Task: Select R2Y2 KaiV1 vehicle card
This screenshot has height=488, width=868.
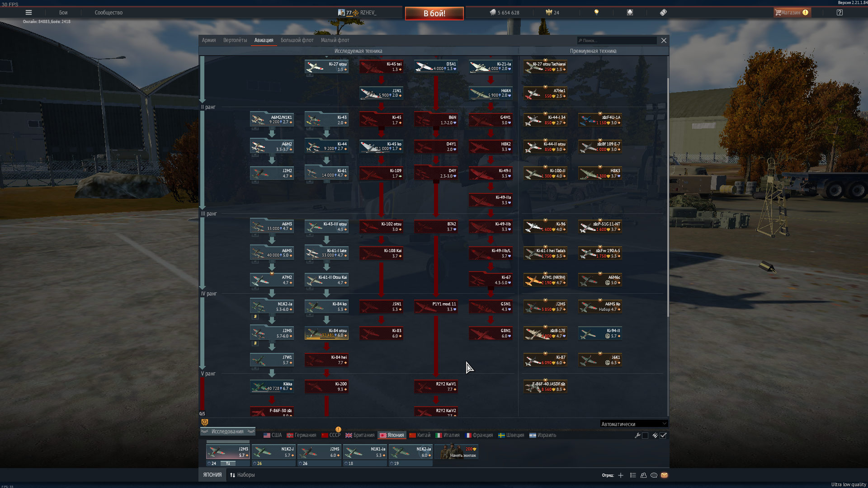Action: pyautogui.click(x=436, y=387)
